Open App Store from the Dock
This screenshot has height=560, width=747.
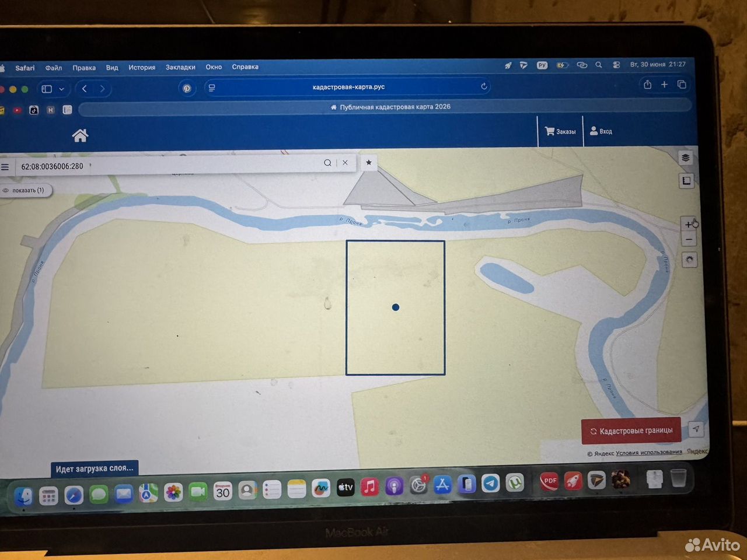coord(442,485)
